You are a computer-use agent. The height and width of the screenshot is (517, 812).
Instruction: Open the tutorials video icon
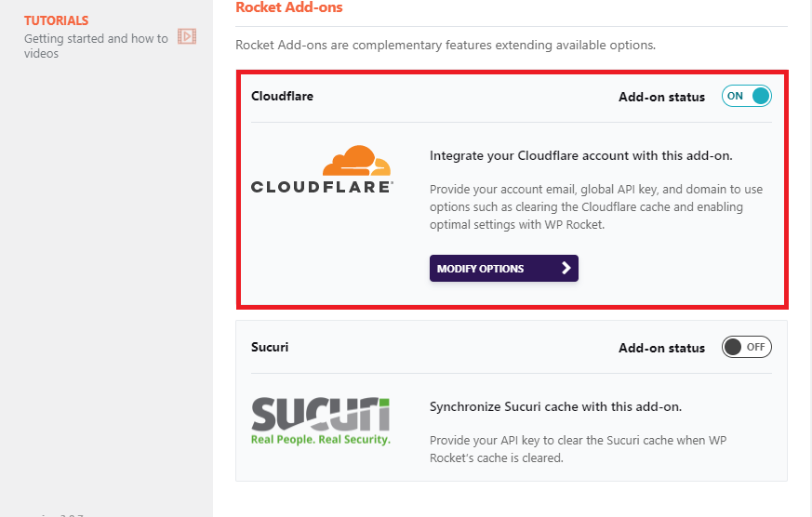187,36
